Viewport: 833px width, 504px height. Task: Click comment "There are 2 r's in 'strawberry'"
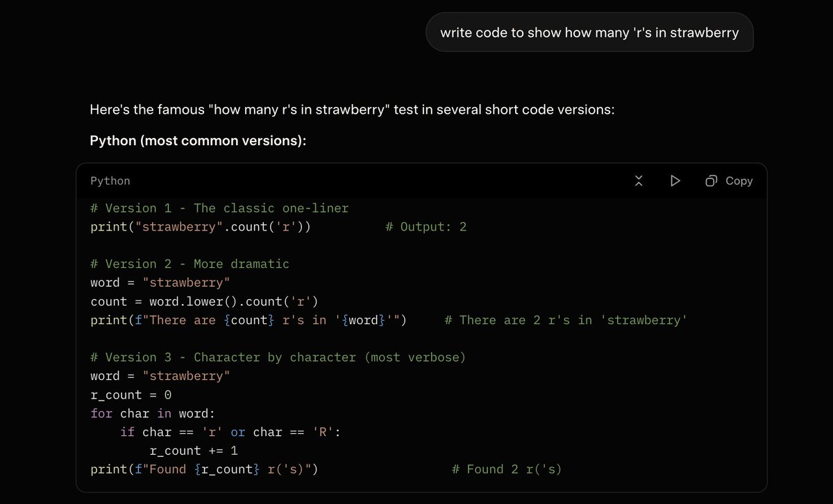coord(566,320)
